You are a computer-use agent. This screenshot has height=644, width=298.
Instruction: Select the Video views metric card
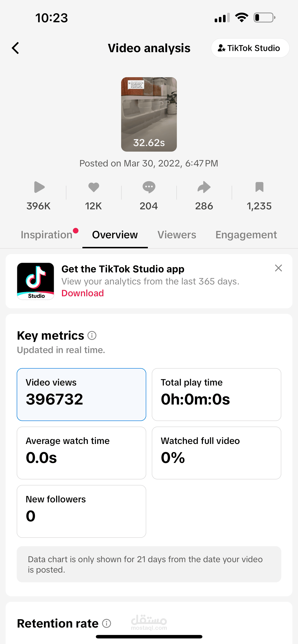pos(81,394)
